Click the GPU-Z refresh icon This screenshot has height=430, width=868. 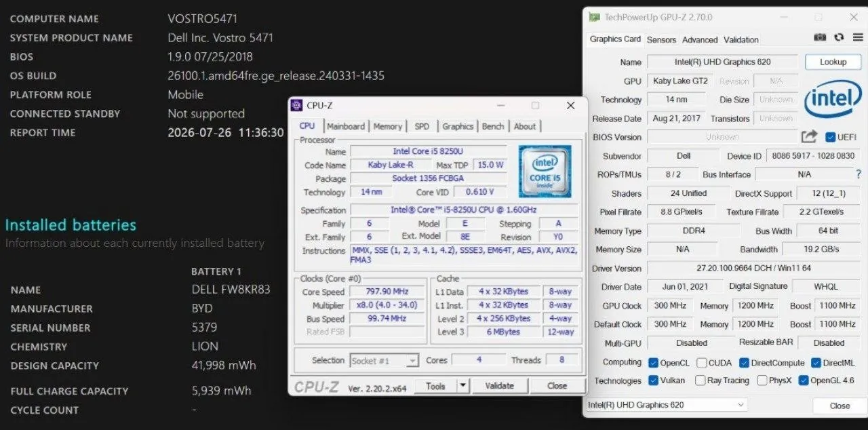[839, 38]
